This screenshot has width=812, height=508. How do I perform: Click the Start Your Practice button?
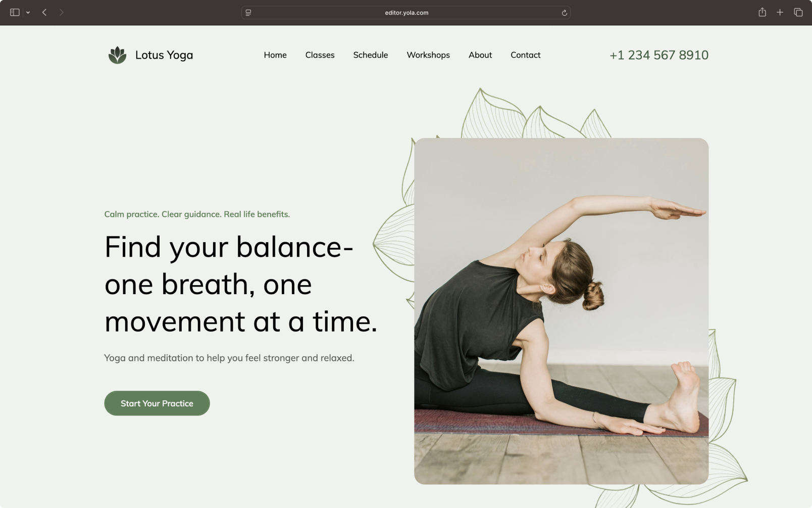pos(157,403)
